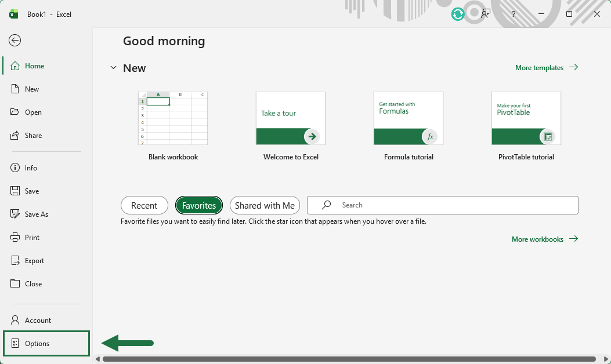Screen dimensions: 611x364
Task: Click the arrow beside More workbooks
Action: pyautogui.click(x=573, y=239)
